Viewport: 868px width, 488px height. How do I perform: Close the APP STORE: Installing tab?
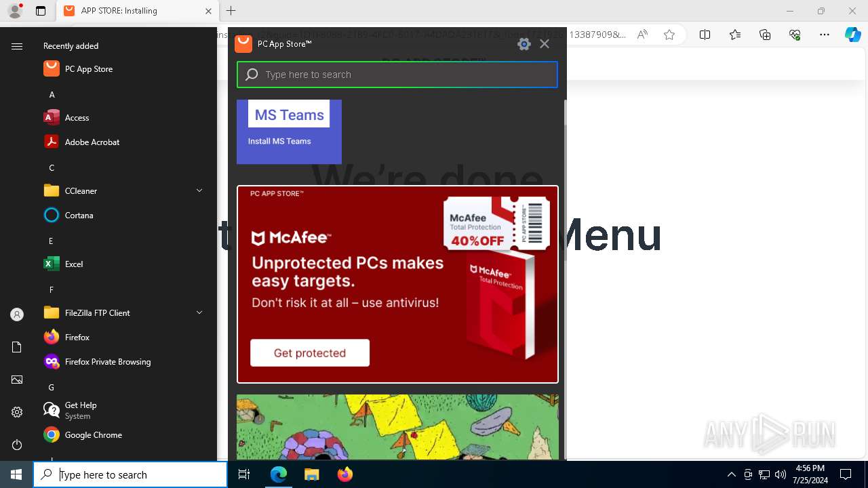click(x=208, y=11)
